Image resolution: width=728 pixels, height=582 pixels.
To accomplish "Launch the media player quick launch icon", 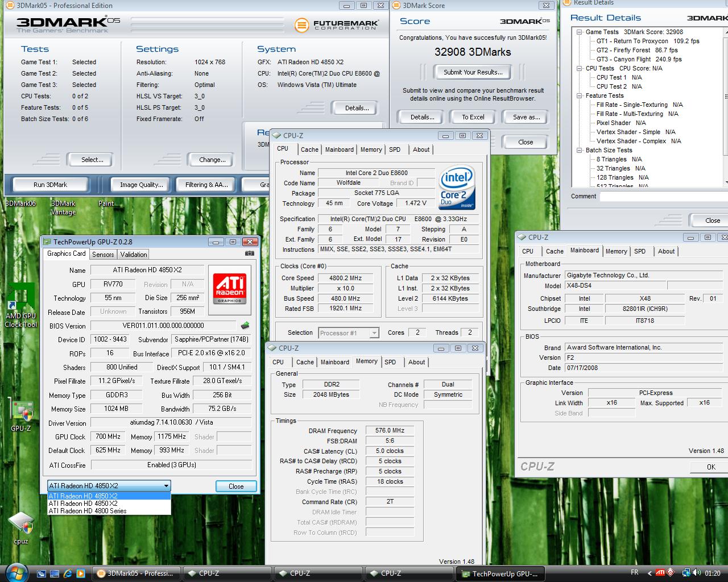I will tap(81, 573).
